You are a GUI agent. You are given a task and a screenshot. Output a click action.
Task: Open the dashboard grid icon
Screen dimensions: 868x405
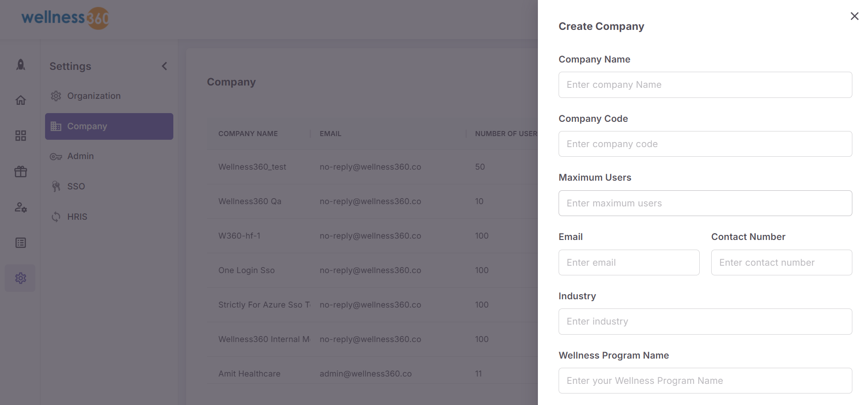pos(21,136)
